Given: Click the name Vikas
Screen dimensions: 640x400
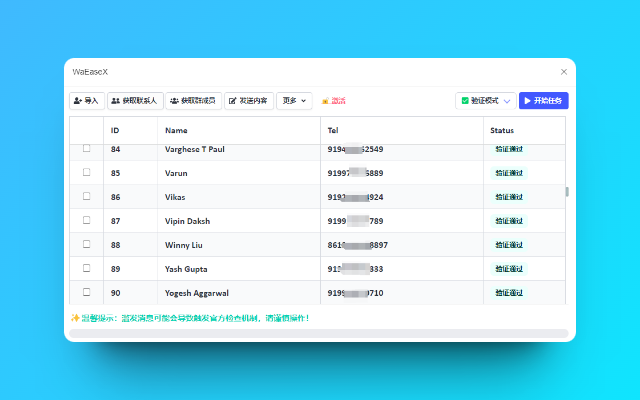Looking at the screenshot, I should pos(175,197).
